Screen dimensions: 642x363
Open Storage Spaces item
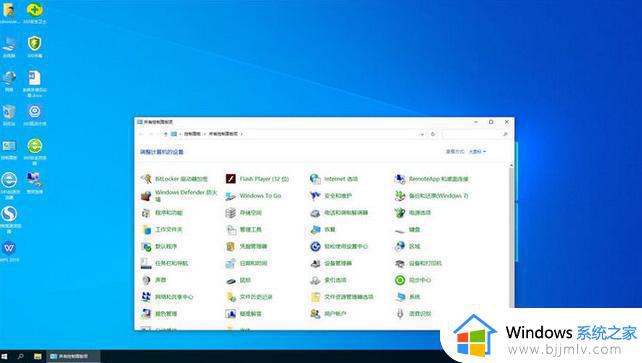coord(244,212)
